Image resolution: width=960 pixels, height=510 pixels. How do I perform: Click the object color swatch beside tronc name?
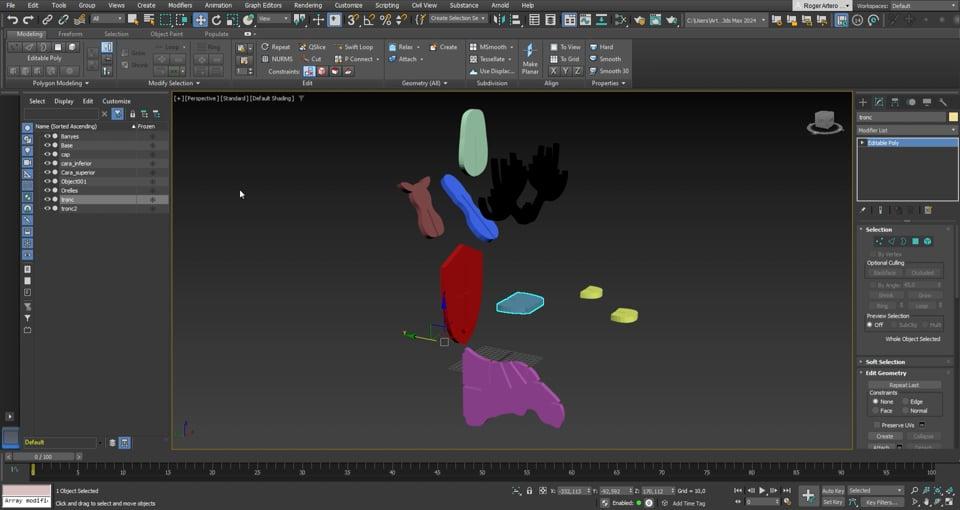click(x=953, y=117)
